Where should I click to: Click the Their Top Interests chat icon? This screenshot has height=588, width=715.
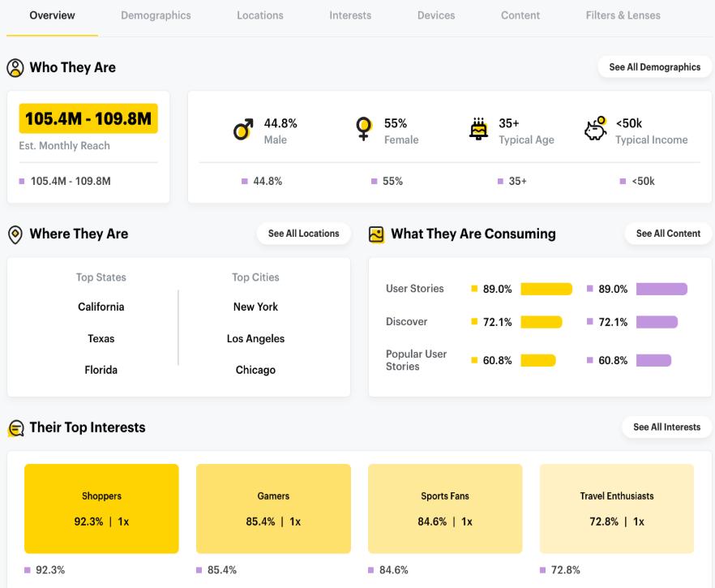click(15, 428)
